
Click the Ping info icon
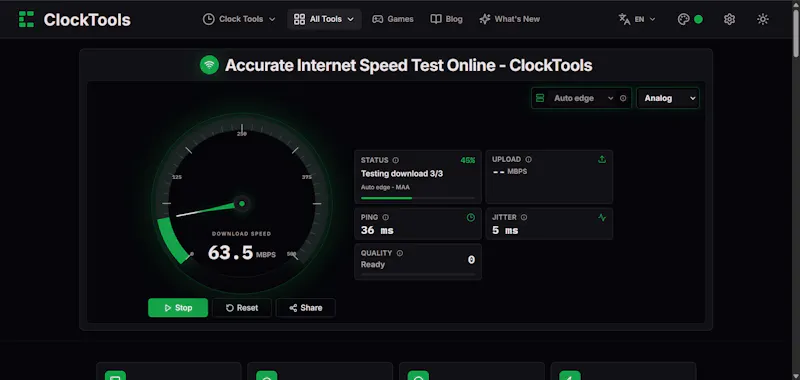coord(386,217)
